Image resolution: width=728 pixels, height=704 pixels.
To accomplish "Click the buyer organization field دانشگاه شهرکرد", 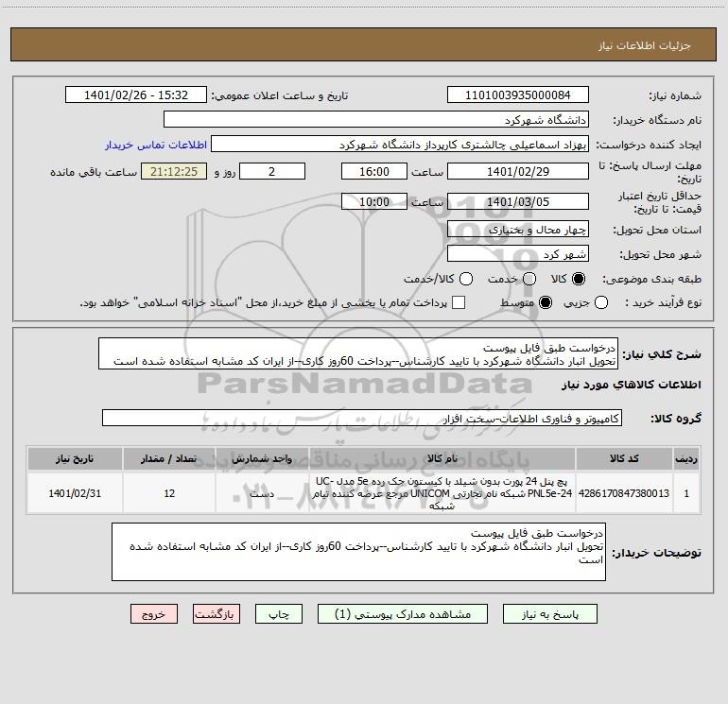I will [376, 119].
